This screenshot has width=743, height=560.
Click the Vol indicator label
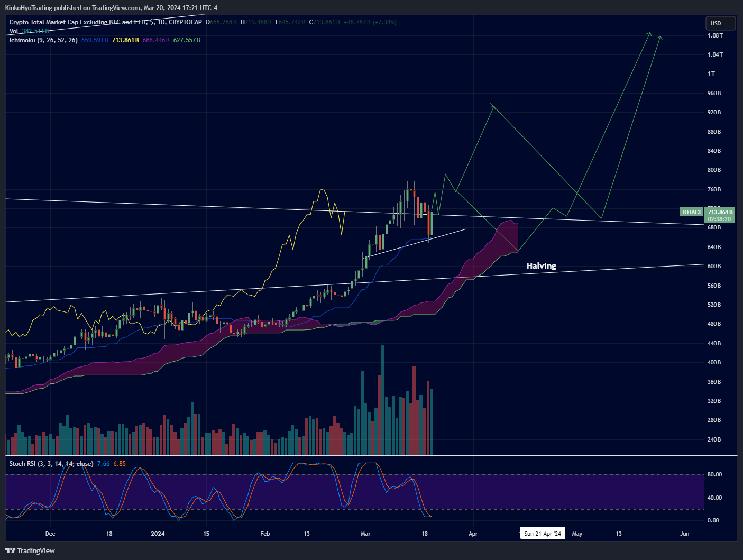tap(14, 31)
